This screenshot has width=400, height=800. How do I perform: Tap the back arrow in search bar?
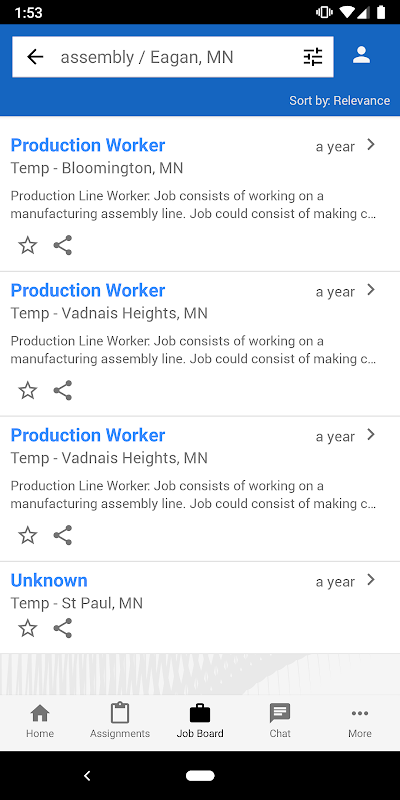[35, 57]
